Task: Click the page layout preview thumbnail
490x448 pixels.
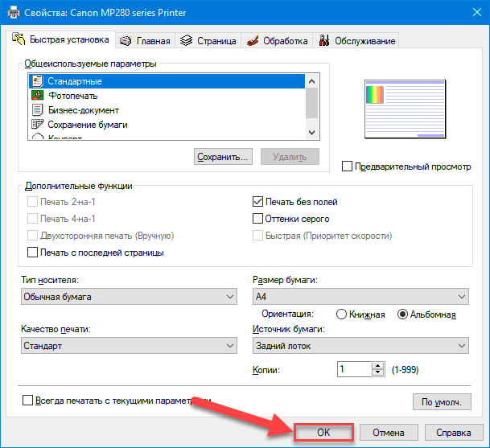Action: 405,109
